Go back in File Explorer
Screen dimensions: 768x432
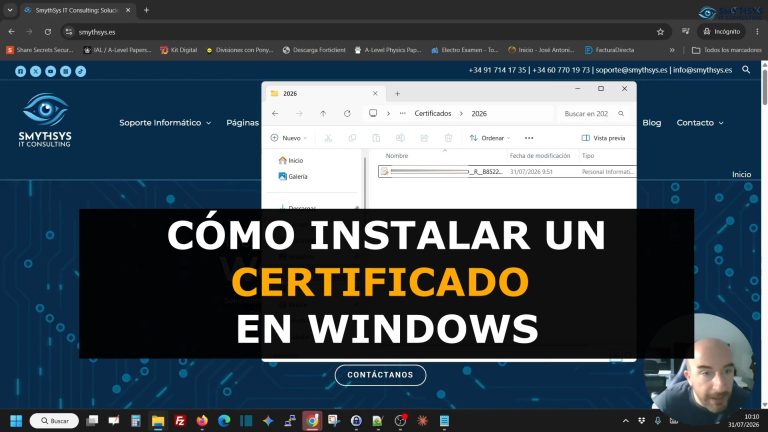tap(275, 113)
